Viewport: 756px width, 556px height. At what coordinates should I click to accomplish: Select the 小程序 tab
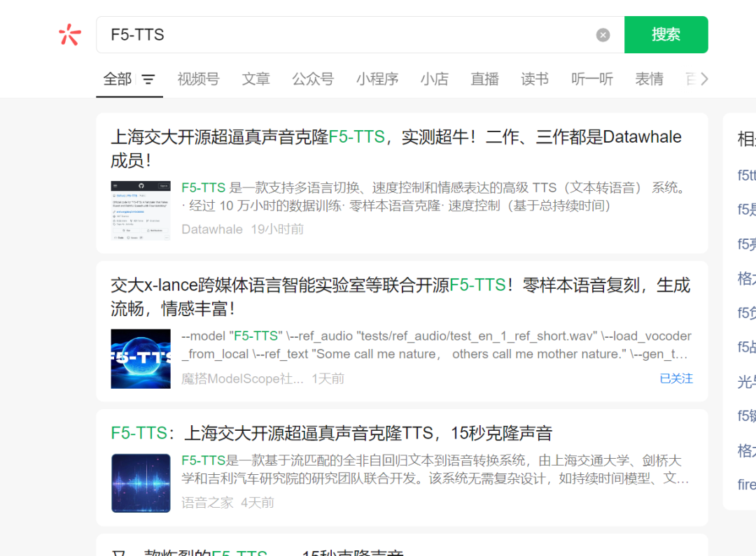pyautogui.click(x=377, y=79)
